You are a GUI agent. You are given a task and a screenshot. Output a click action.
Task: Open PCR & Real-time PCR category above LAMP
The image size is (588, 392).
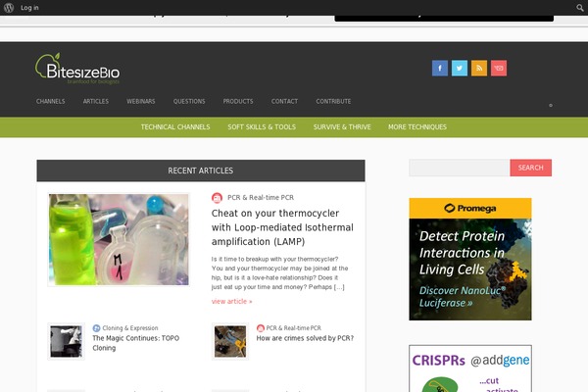(261, 198)
